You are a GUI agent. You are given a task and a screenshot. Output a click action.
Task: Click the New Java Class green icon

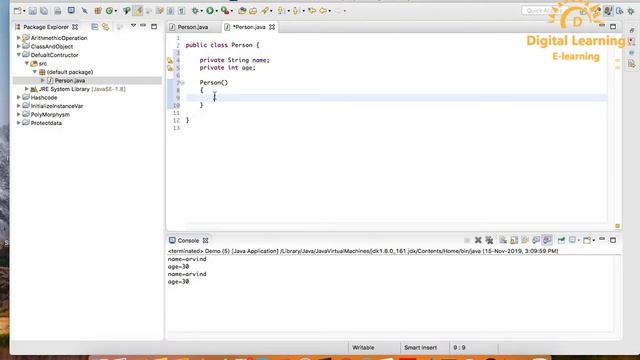coord(109,11)
